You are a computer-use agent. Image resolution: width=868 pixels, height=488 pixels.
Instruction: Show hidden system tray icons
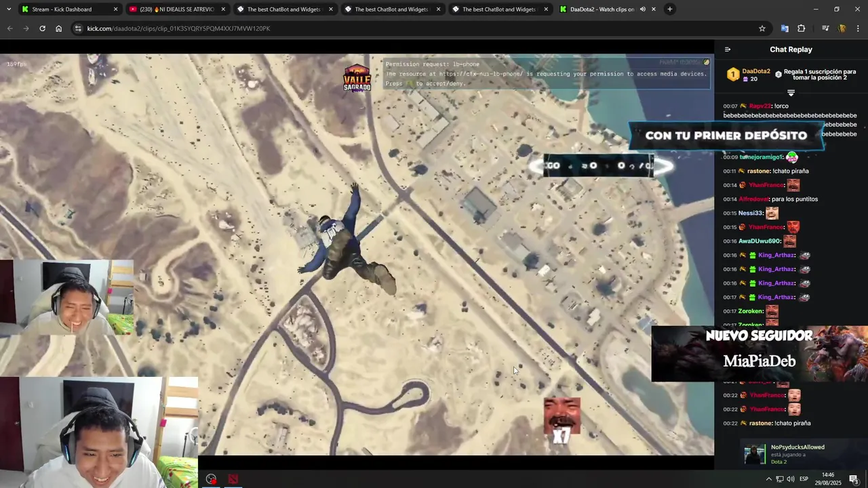768,479
